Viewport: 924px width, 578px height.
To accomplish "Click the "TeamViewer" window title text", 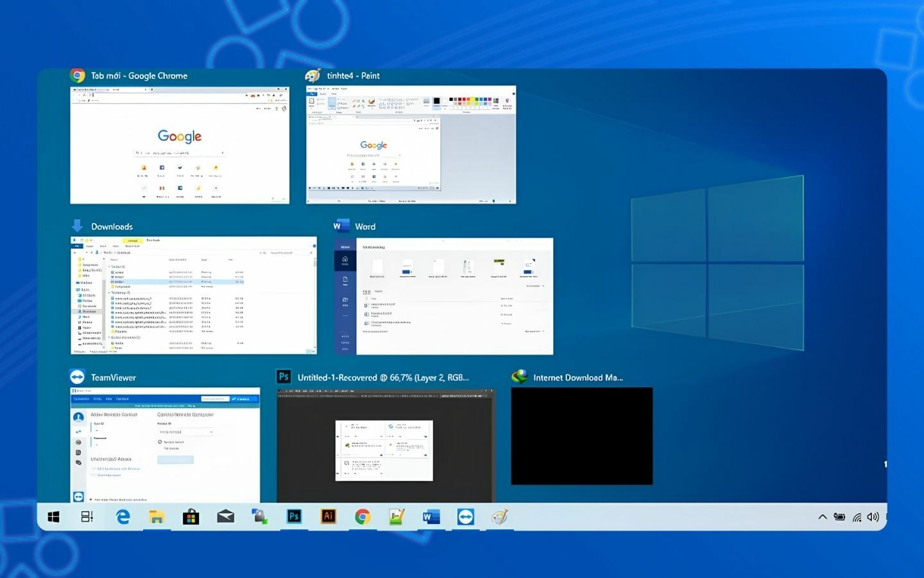I will 114,378.
